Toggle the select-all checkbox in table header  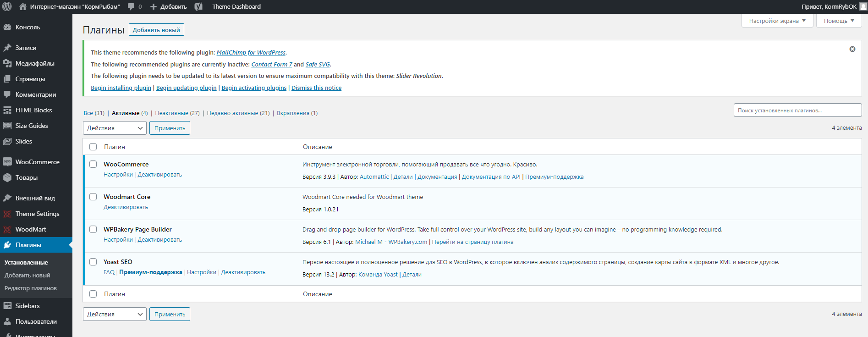pos(93,147)
